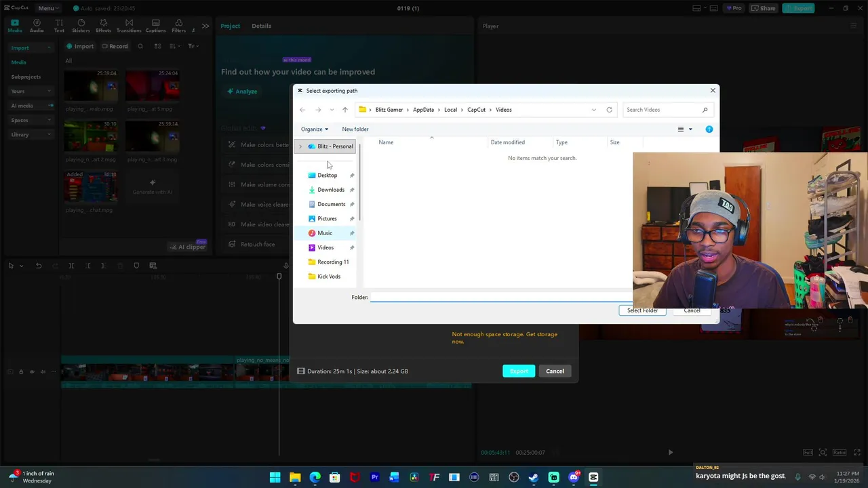
Task: Open the Windows Start menu
Action: [275, 477]
